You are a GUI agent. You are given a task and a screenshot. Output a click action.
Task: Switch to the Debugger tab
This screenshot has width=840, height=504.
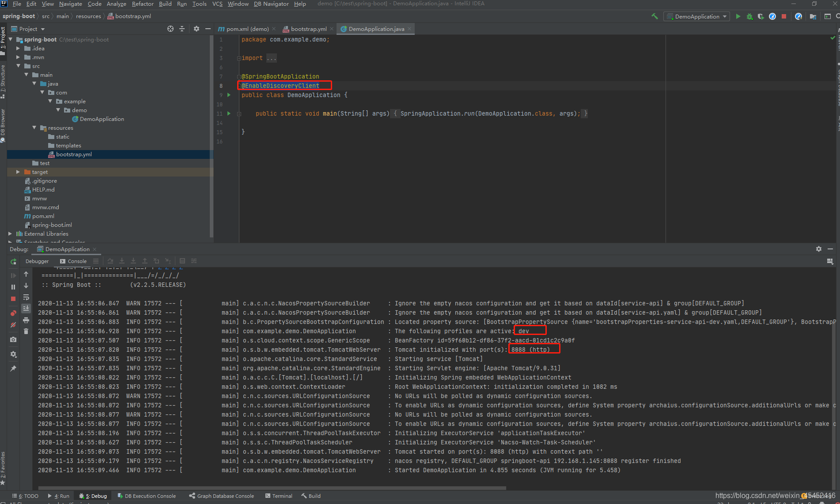(x=37, y=261)
